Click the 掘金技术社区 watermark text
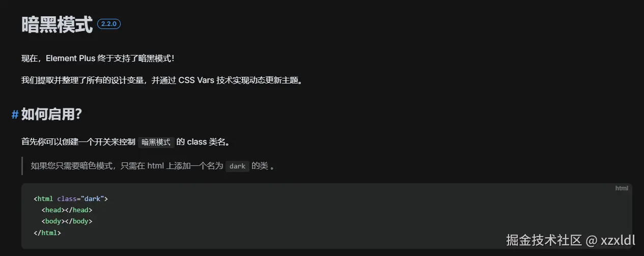The width and height of the screenshot is (644, 256). 544,240
